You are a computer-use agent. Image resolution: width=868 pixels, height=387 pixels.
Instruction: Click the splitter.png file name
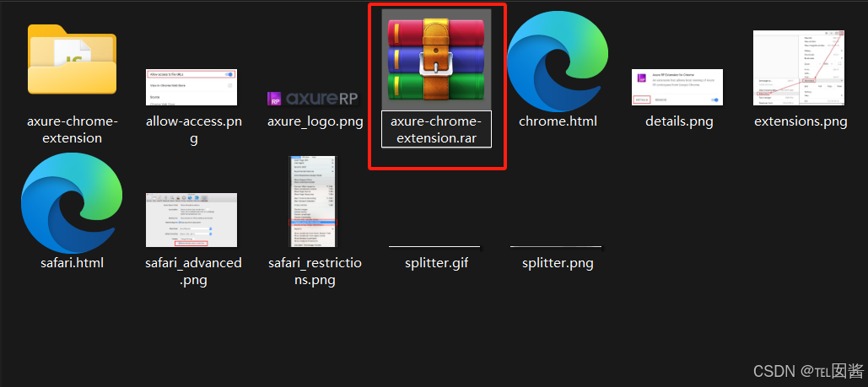point(558,262)
